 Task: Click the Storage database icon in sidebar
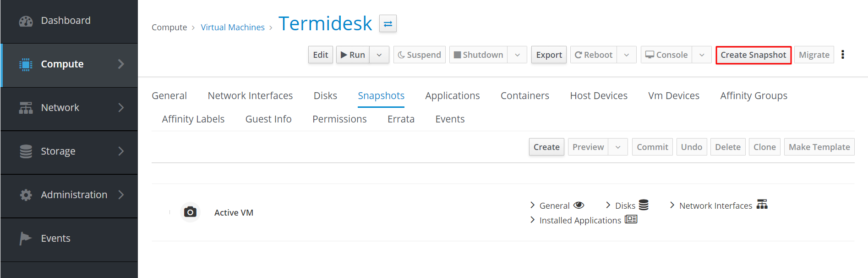click(26, 151)
